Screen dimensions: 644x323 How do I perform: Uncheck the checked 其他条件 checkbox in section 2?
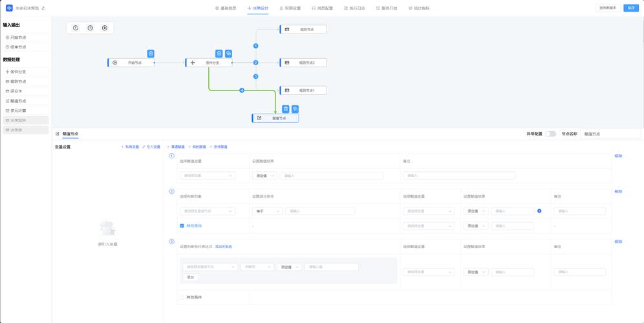pyautogui.click(x=182, y=225)
